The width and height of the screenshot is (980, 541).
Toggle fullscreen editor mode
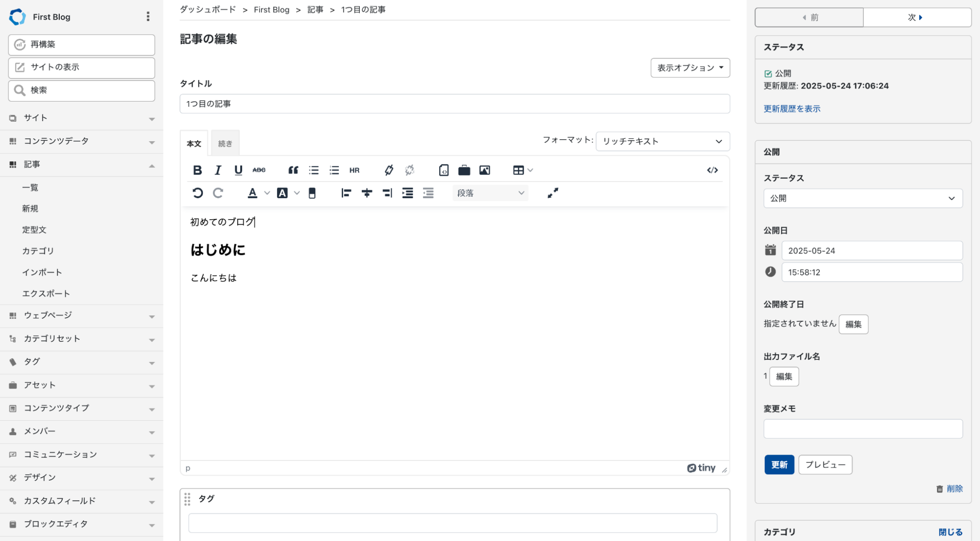[553, 193]
